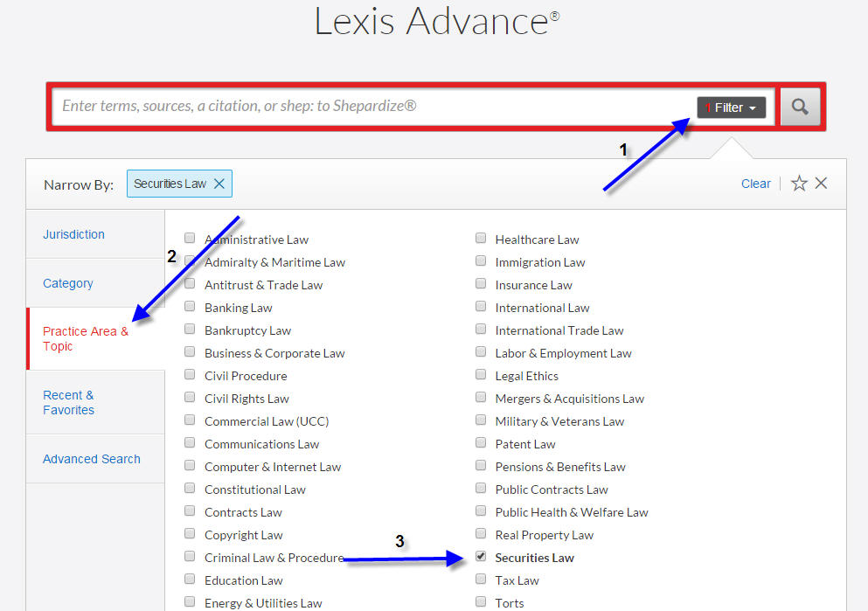The height and width of the screenshot is (611, 868).
Task: Check Military & Veterans Law checkbox
Action: (x=481, y=420)
